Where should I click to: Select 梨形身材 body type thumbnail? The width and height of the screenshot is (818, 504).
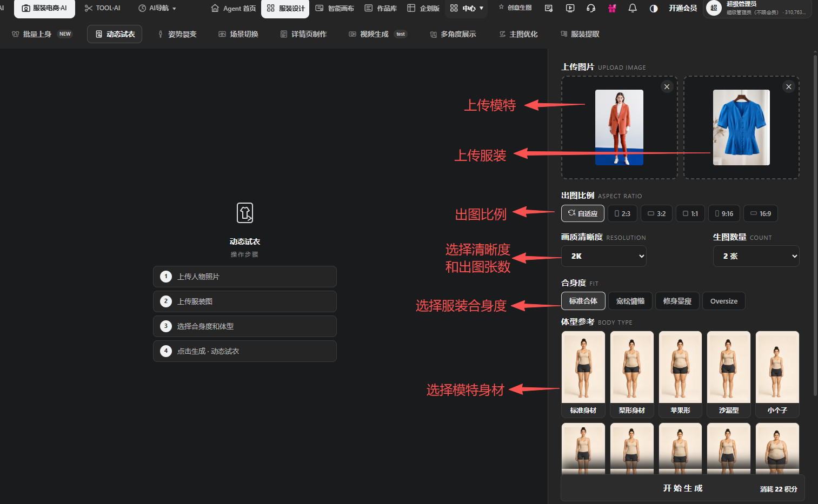click(632, 374)
